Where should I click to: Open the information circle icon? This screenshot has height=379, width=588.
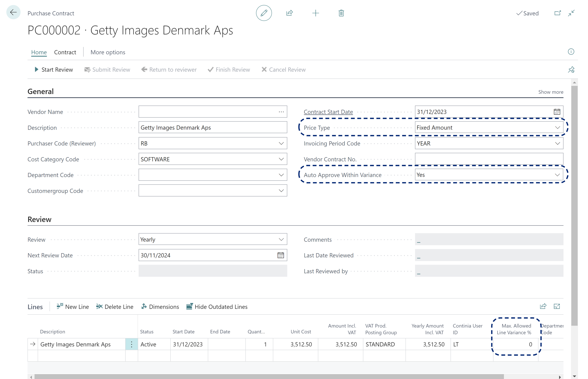(571, 52)
